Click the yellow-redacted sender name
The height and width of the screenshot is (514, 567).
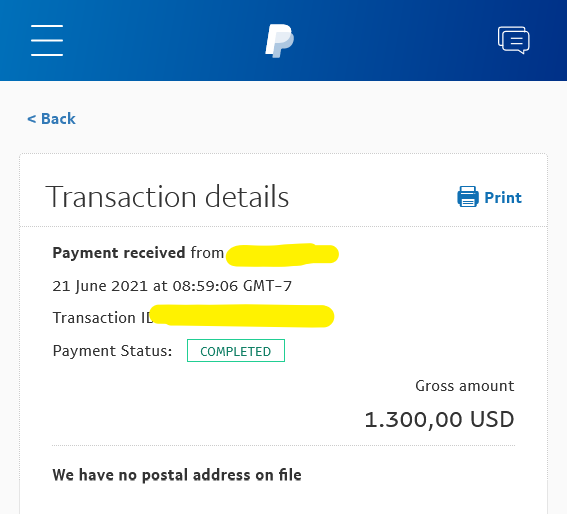pyautogui.click(x=282, y=255)
